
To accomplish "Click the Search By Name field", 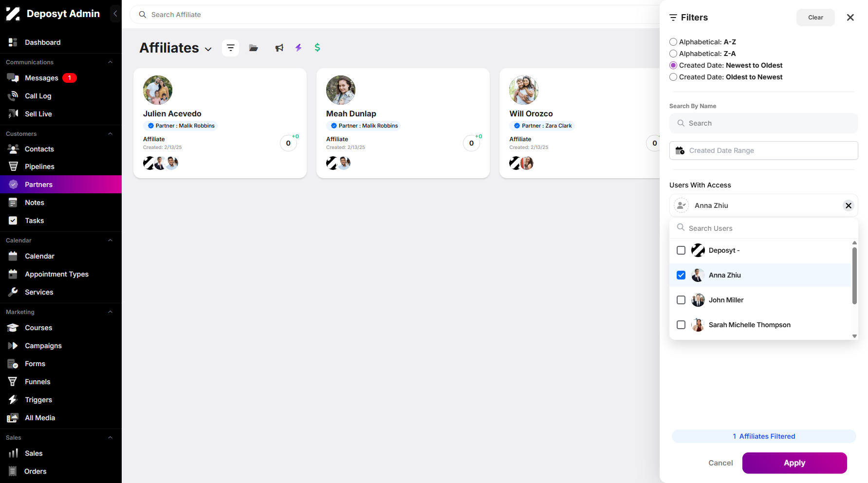I will tap(763, 123).
